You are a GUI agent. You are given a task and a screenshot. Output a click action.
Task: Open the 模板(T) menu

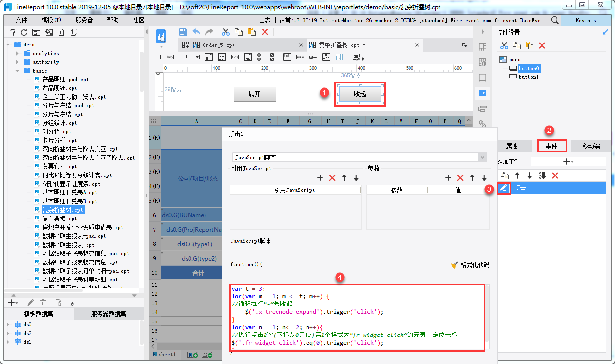point(51,20)
